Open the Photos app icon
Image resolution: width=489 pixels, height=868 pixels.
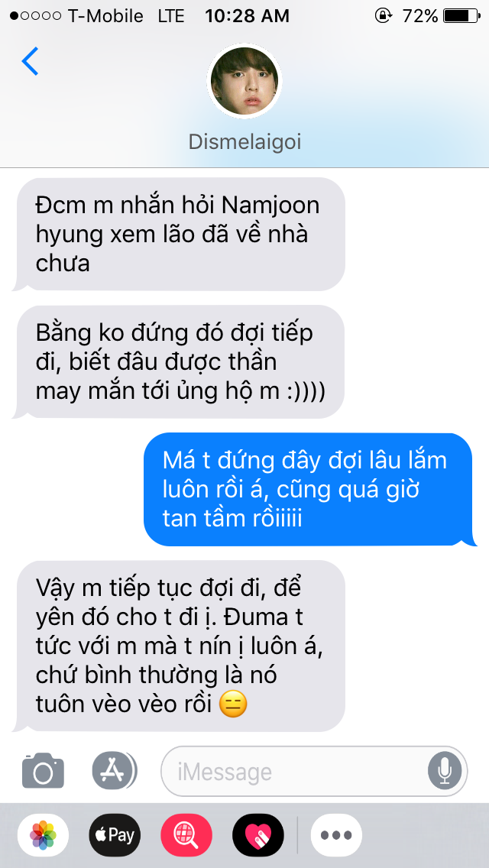pyautogui.click(x=44, y=835)
